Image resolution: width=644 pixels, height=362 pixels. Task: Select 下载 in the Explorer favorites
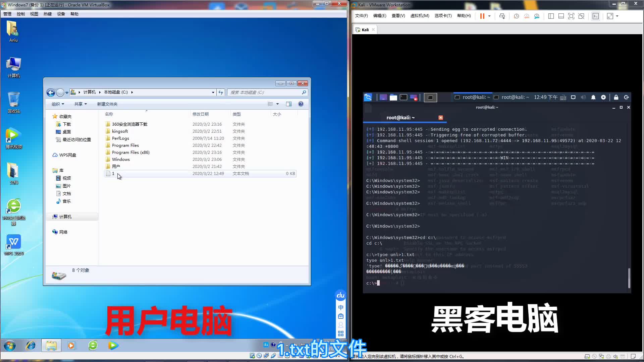(66, 124)
